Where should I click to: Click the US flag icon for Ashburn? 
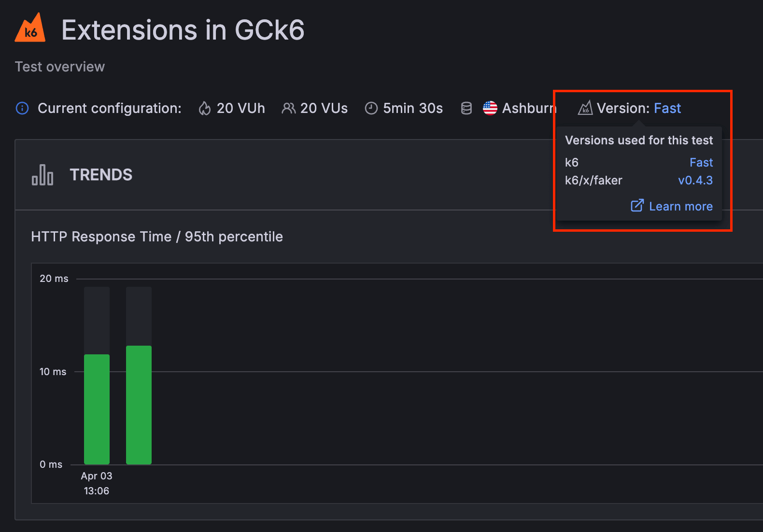[x=490, y=108]
